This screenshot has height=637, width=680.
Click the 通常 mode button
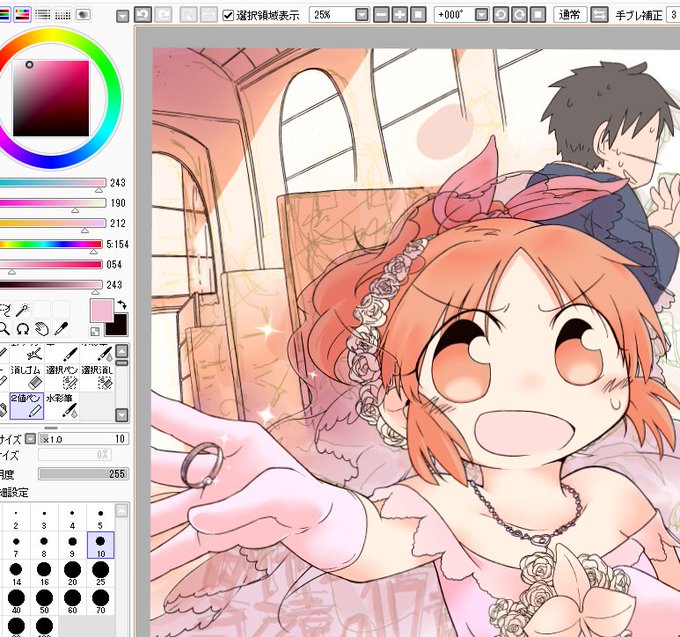point(570,15)
